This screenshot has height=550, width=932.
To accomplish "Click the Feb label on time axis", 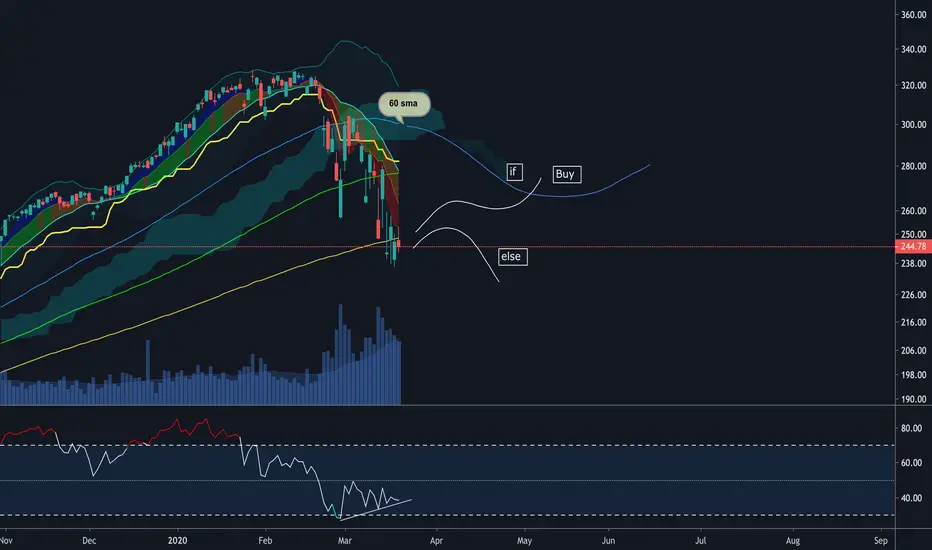I will [x=265, y=541].
